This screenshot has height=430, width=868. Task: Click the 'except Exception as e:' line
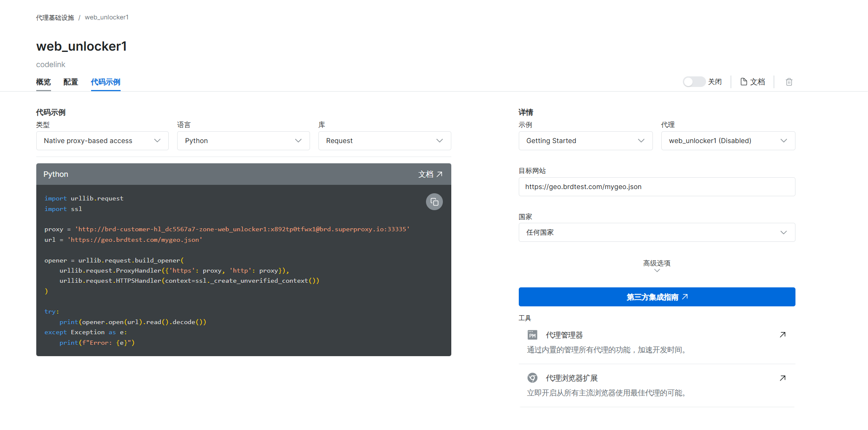pyautogui.click(x=86, y=332)
